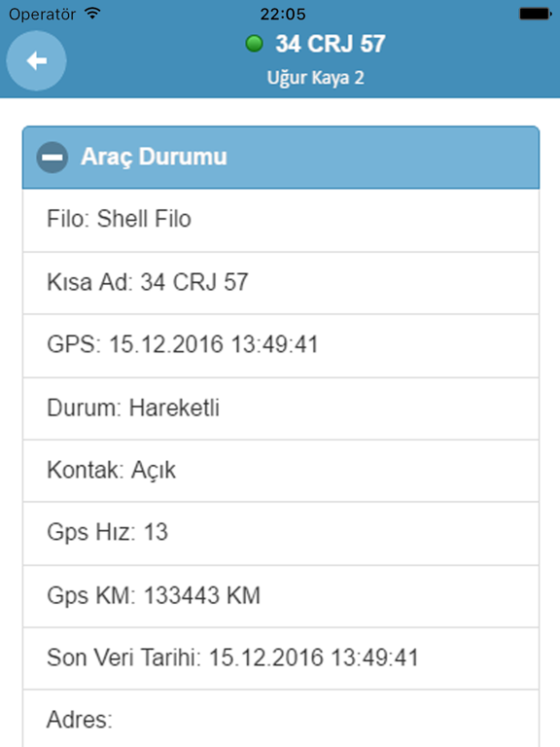Select the Filo: Shell Filo row

(x=281, y=220)
